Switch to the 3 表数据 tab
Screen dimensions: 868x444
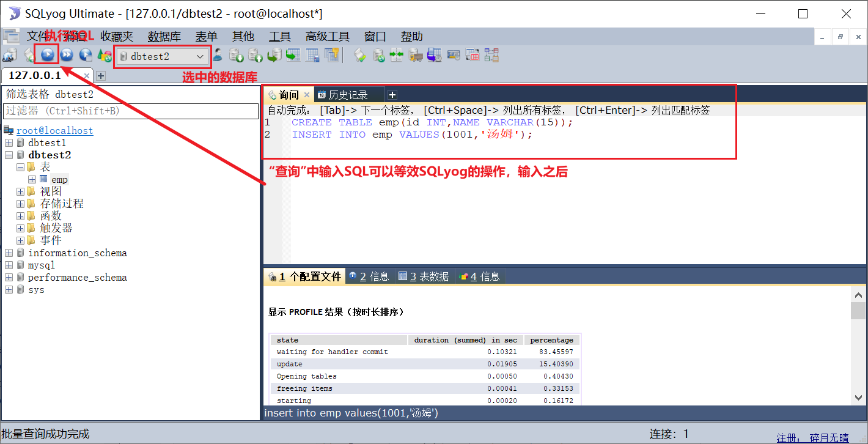424,276
